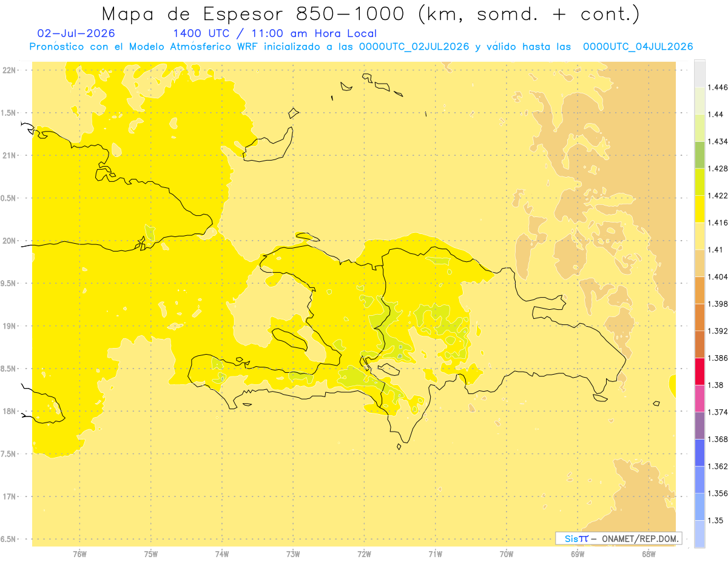Click the '70W' longitude label
The width and height of the screenshot is (728, 562).
(507, 554)
